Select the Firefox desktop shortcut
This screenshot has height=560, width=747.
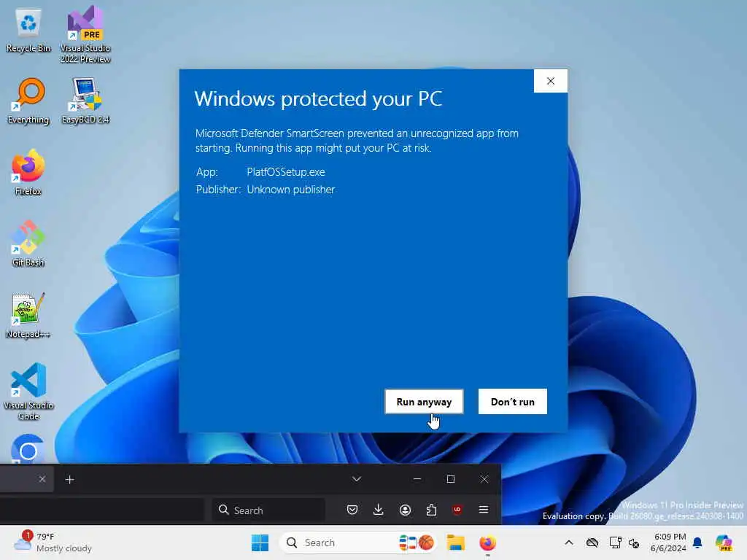point(28,172)
